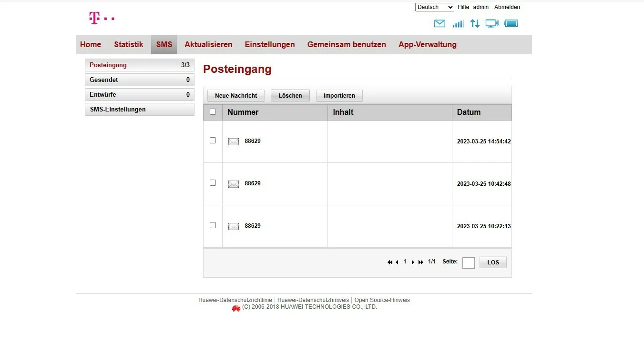Click the data traffic arrows icon
Viewport: 644px width, 343px height.
[x=475, y=23]
